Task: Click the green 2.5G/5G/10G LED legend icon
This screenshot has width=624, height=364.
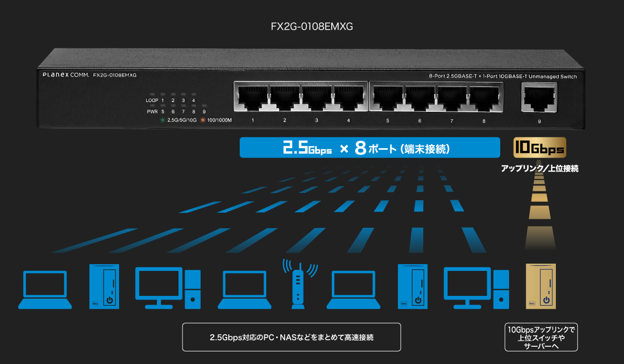Action: click(x=163, y=120)
